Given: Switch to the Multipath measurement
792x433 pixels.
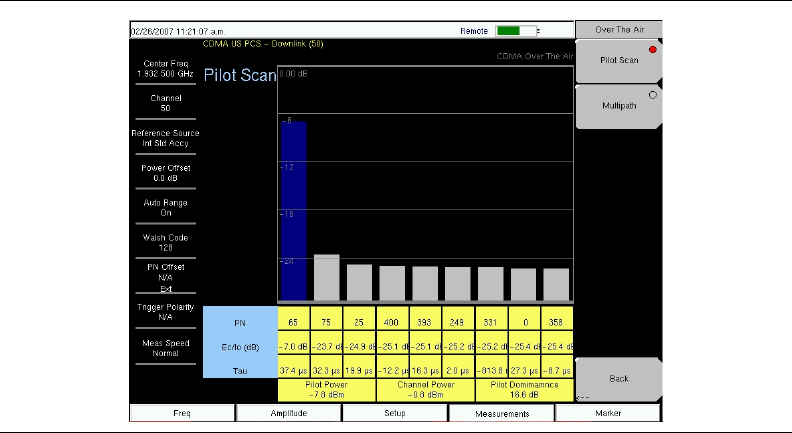Looking at the screenshot, I should click(618, 104).
